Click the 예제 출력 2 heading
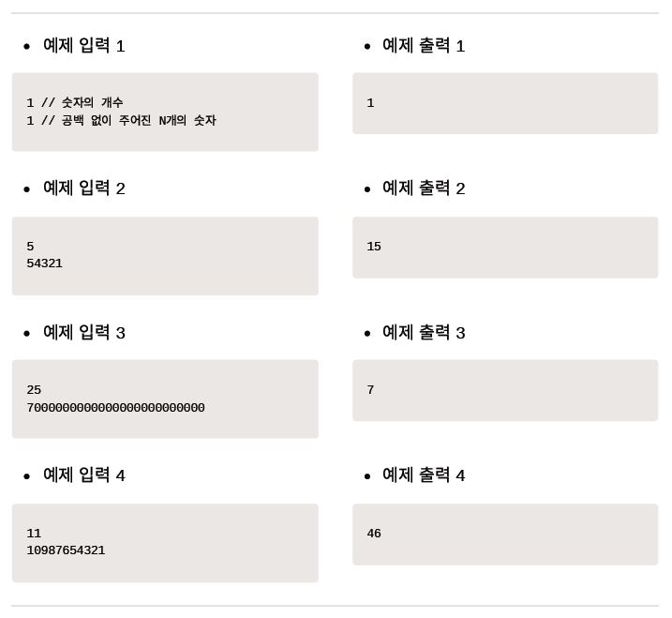The width and height of the screenshot is (672, 618). (424, 188)
